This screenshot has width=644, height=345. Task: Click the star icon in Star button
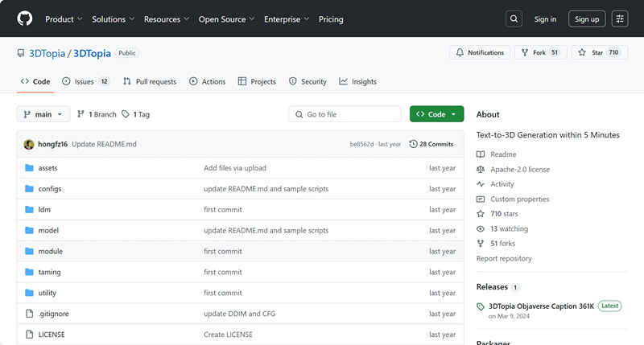pos(582,52)
